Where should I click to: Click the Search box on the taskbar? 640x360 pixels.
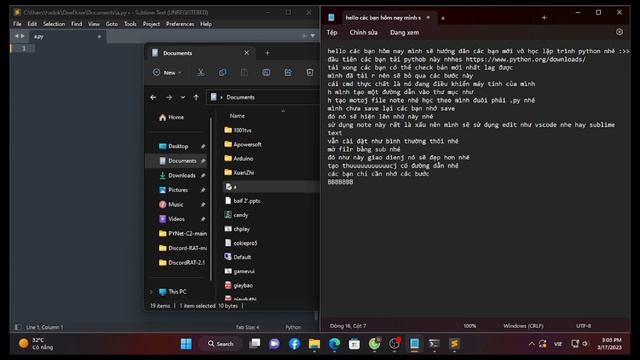point(220,344)
